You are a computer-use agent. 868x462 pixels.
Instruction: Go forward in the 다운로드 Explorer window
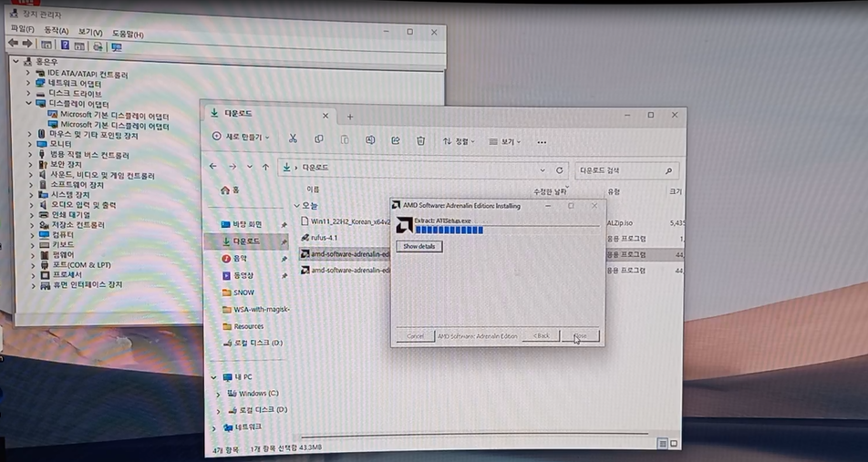pyautogui.click(x=232, y=167)
